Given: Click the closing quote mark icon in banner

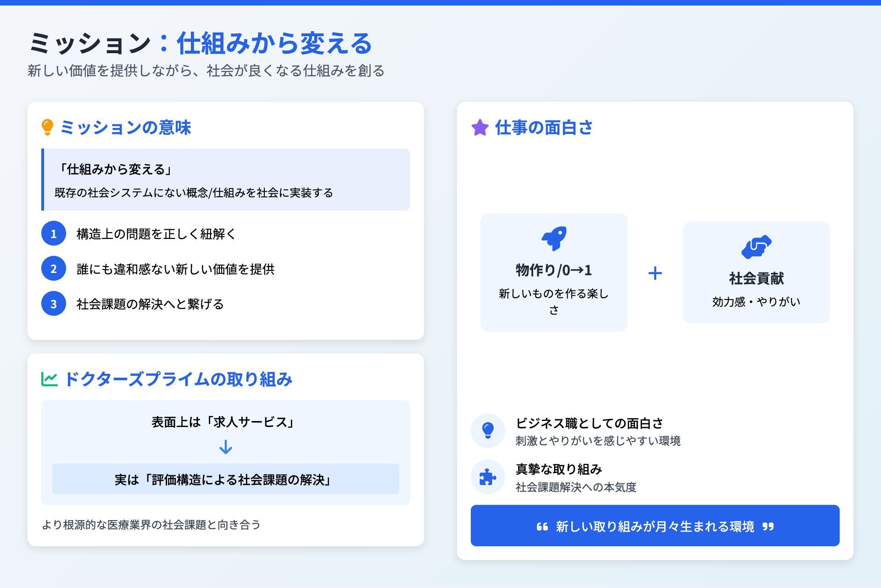Looking at the screenshot, I should click(x=768, y=527).
